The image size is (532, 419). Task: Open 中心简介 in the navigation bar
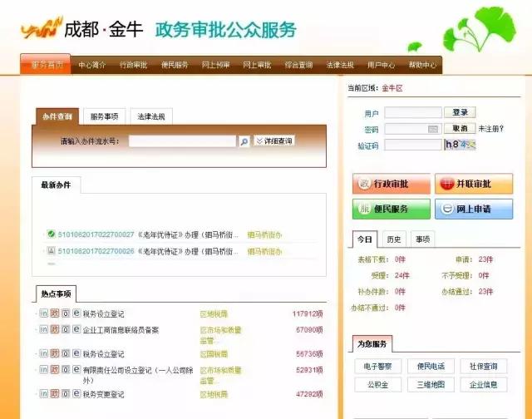click(92, 65)
